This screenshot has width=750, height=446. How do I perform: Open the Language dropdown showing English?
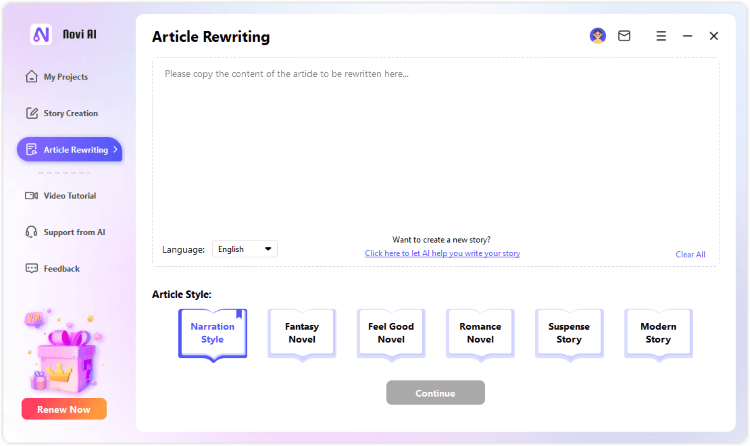pos(245,249)
